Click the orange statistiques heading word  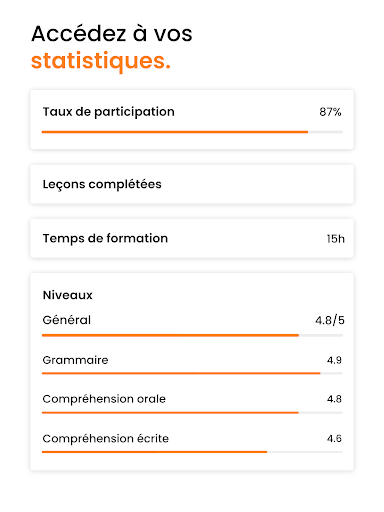coord(101,61)
